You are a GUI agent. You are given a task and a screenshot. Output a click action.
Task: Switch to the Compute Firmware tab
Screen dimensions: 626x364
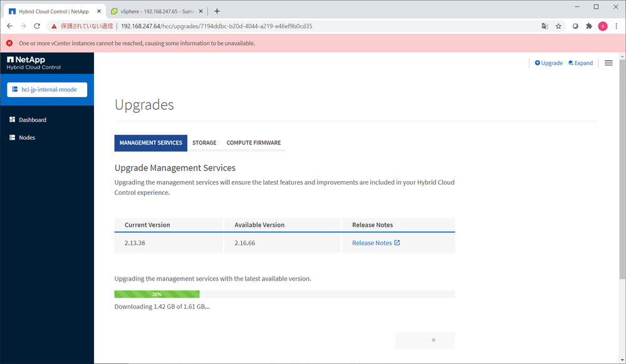[x=254, y=143]
